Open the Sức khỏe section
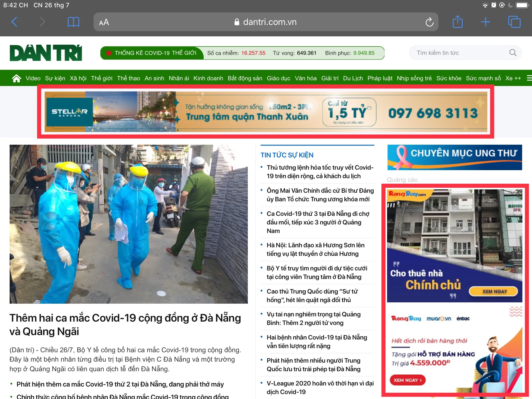Viewport: 532px width, 399px height. pos(449,78)
